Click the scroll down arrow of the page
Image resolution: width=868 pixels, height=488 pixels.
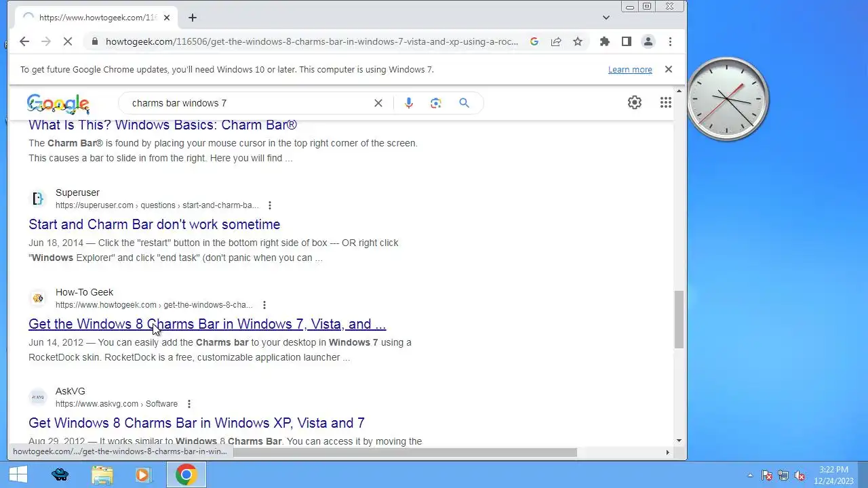click(x=679, y=441)
